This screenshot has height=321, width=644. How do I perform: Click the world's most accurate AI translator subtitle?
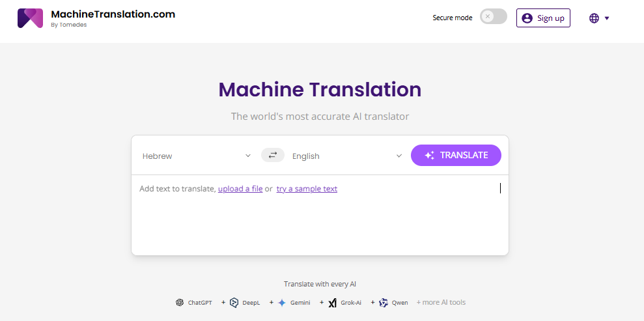pyautogui.click(x=320, y=116)
